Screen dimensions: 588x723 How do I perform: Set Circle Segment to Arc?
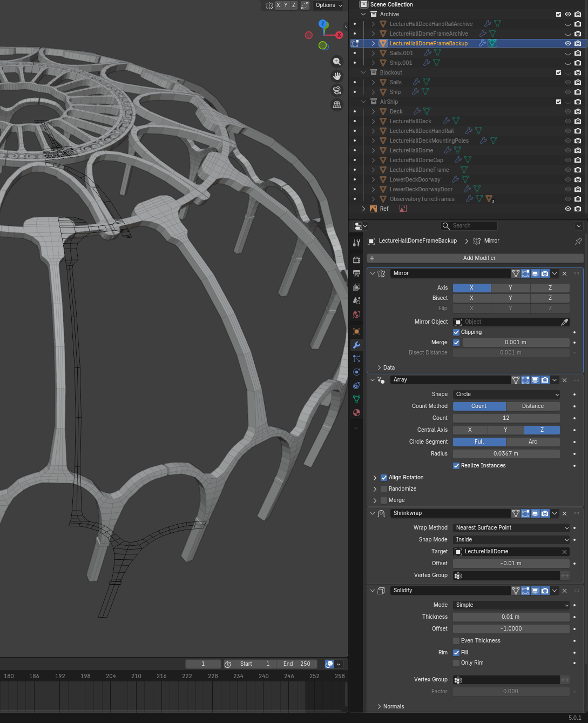pos(533,442)
